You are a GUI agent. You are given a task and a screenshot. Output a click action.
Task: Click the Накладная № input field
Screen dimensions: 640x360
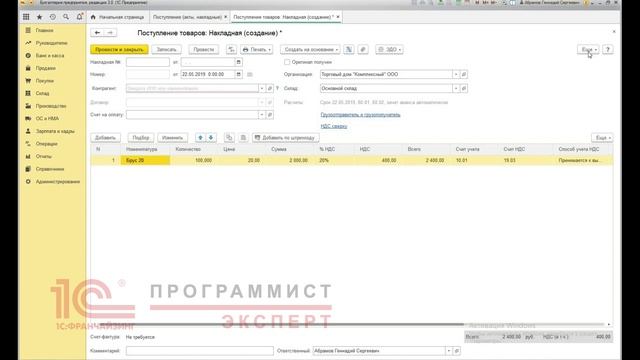click(148, 62)
